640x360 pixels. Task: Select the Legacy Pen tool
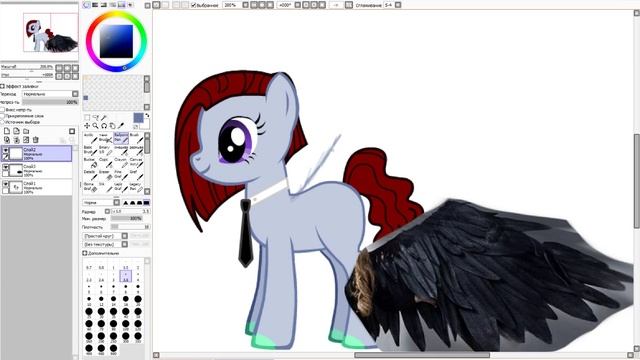[x=136, y=187]
